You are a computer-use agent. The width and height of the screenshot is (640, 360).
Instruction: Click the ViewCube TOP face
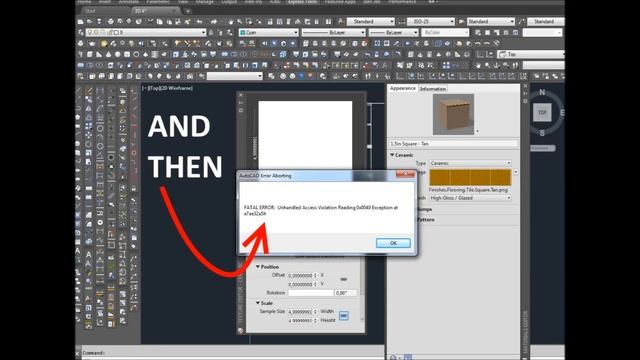(x=542, y=112)
